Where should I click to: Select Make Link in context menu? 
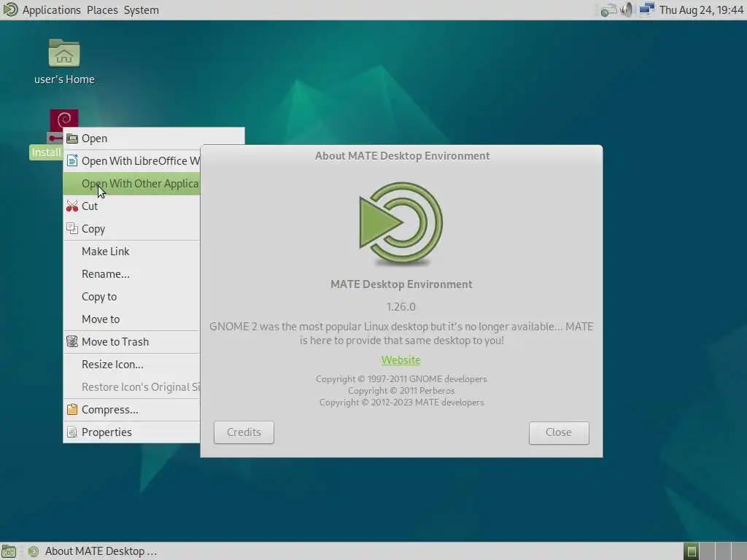[x=131, y=252]
